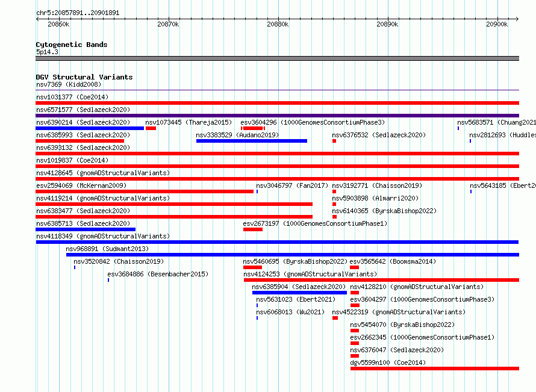Click the nsv5683571 (Chuang) variant label

[x=496, y=122]
